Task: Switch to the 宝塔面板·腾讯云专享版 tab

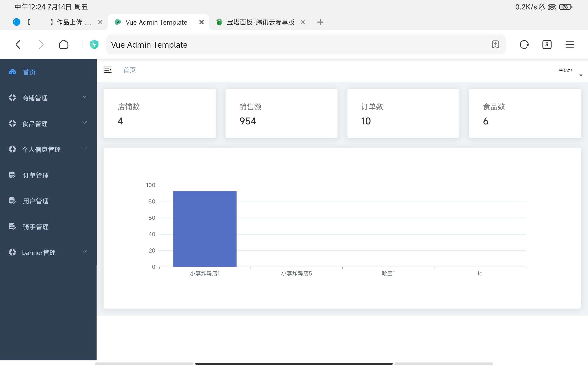Action: click(x=260, y=22)
